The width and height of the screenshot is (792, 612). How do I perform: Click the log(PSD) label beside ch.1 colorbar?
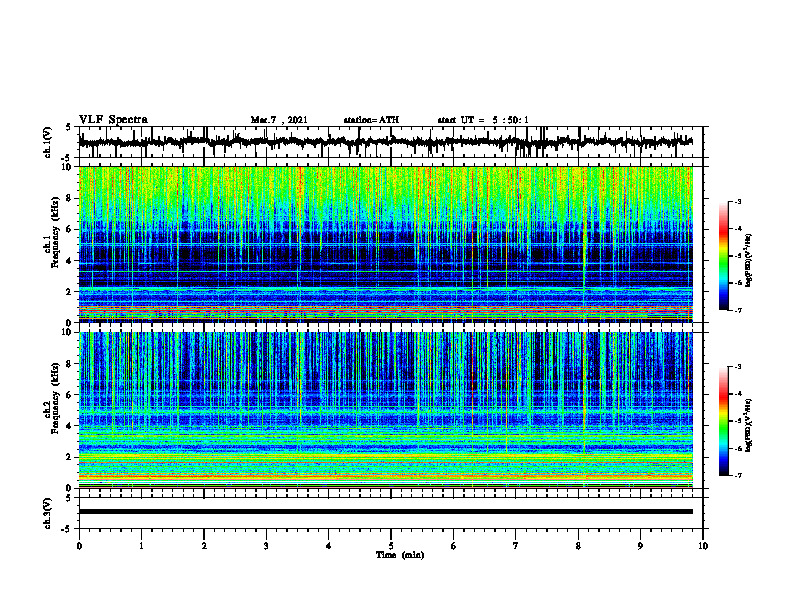pos(749,260)
